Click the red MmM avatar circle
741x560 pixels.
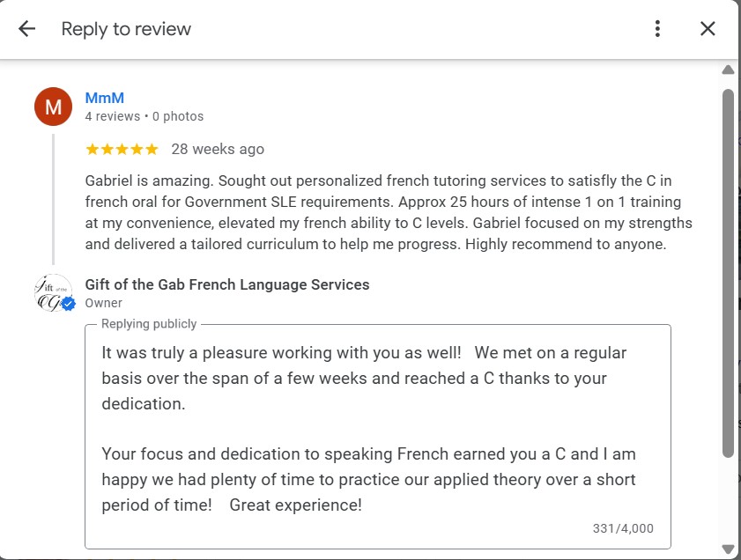tap(52, 106)
